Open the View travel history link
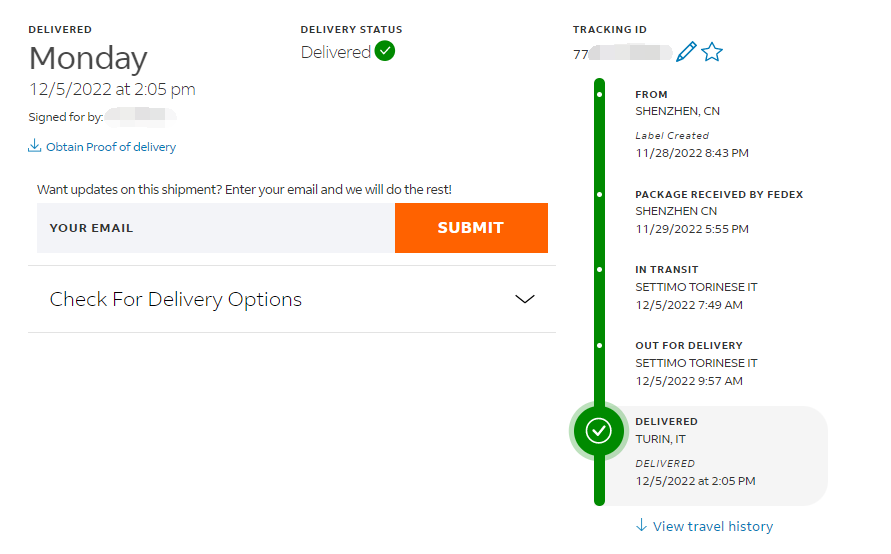Viewport: 891px width, 554px height. 713,526
